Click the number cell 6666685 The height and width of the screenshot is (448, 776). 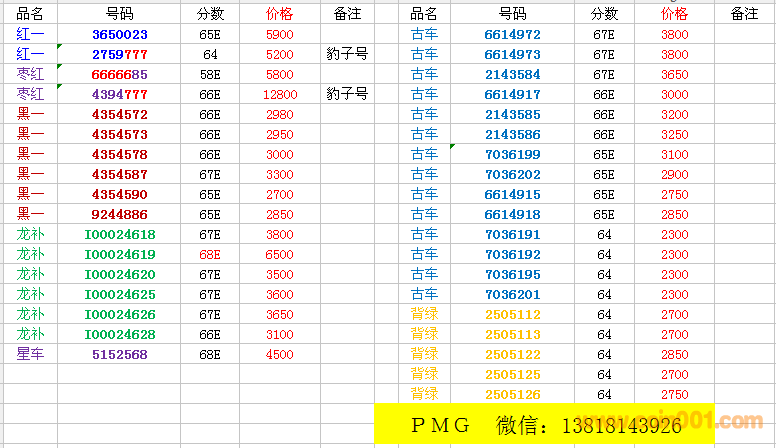point(119,74)
